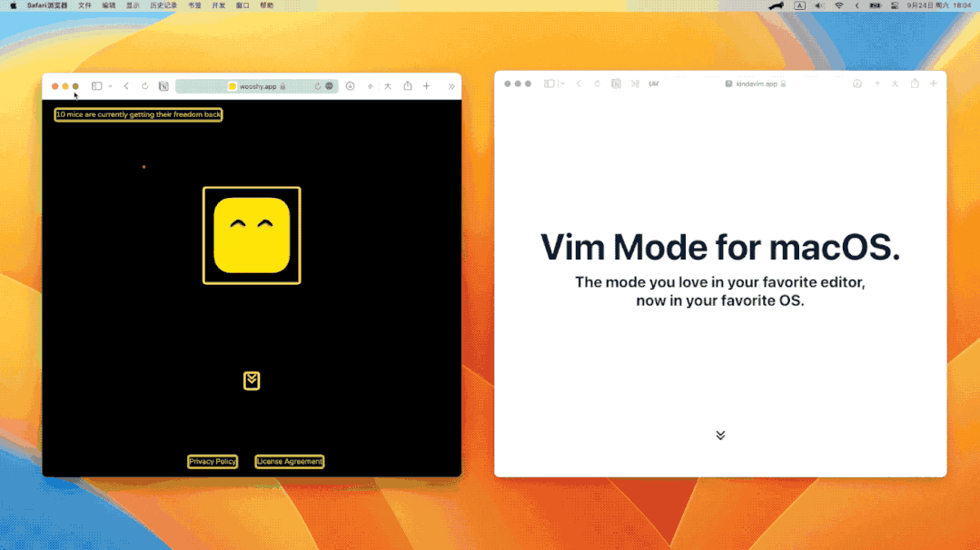Click reload icon inside wooshy.app address bar

pos(318,86)
